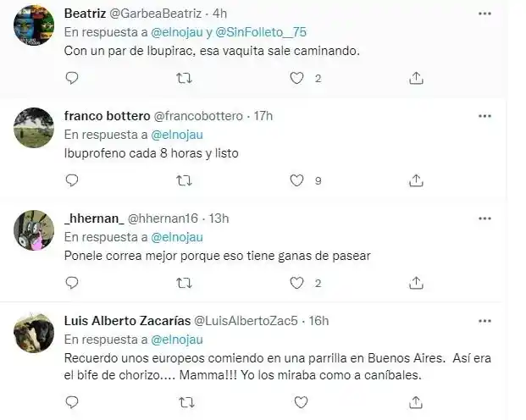526x420 pixels.
Task: Retweet Beatriz's tweet about the vaquita
Action: click(183, 78)
